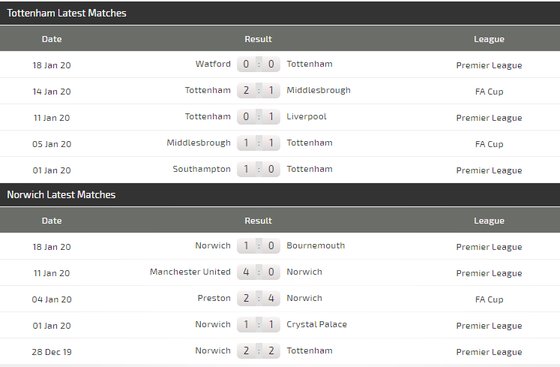Open Southampton team link

click(202, 169)
